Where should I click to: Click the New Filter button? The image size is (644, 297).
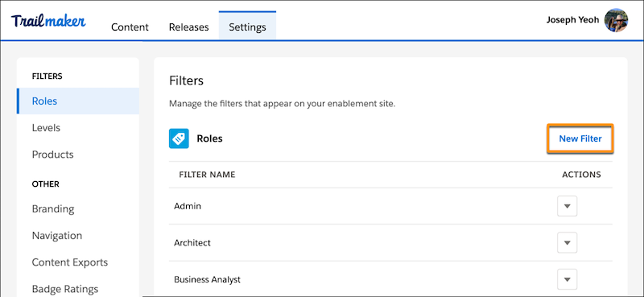pos(580,138)
